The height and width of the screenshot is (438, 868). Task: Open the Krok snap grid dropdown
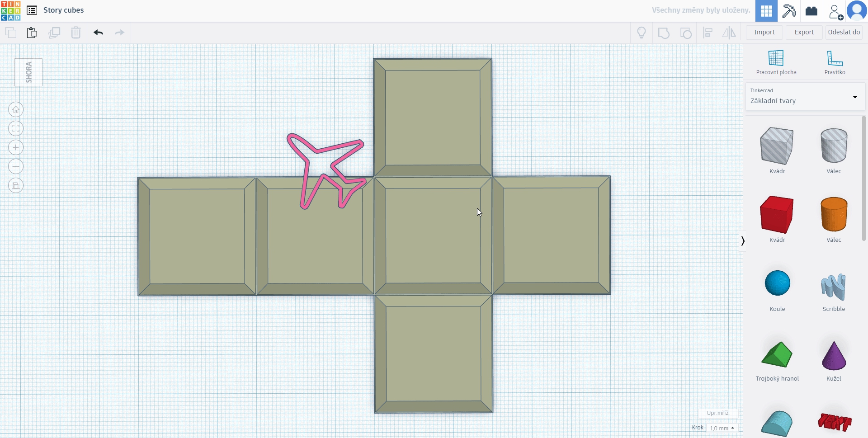pos(722,428)
